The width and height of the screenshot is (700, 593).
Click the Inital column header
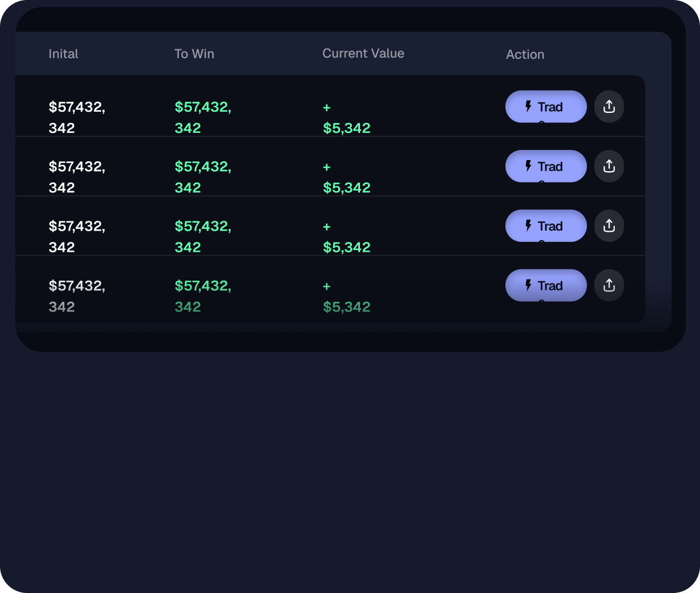click(64, 54)
